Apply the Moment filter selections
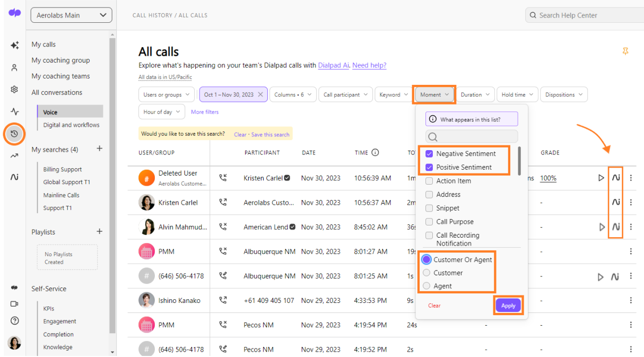This screenshot has width=644, height=357. click(508, 306)
